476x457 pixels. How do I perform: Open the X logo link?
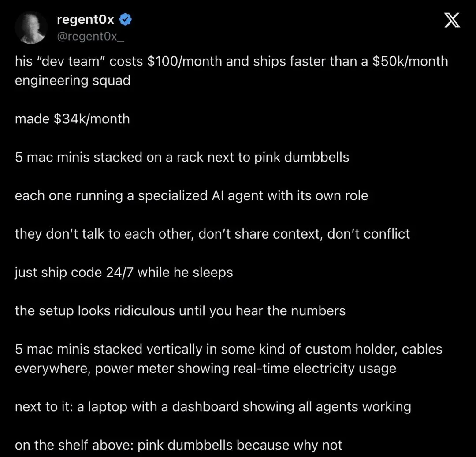click(452, 20)
